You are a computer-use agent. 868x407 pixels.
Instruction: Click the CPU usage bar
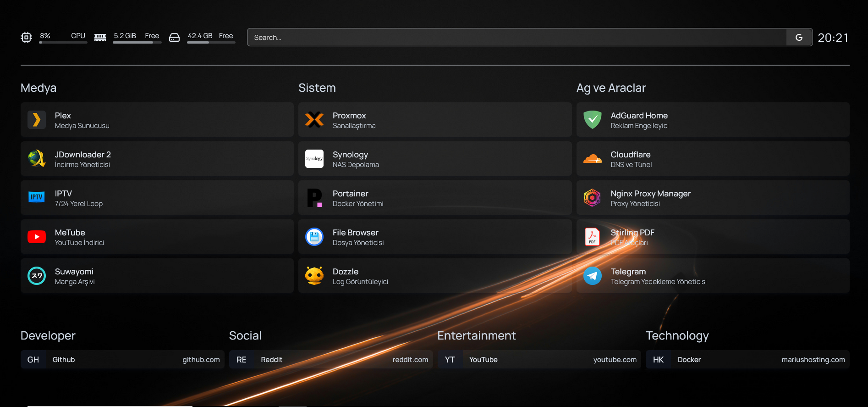[63, 43]
